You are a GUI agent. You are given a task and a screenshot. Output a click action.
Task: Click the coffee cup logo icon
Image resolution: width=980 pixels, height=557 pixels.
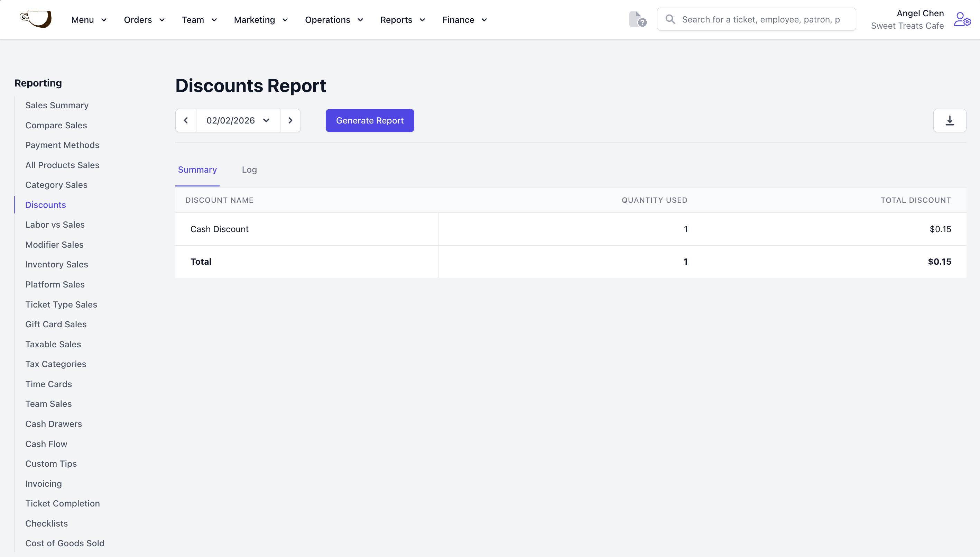pos(36,19)
